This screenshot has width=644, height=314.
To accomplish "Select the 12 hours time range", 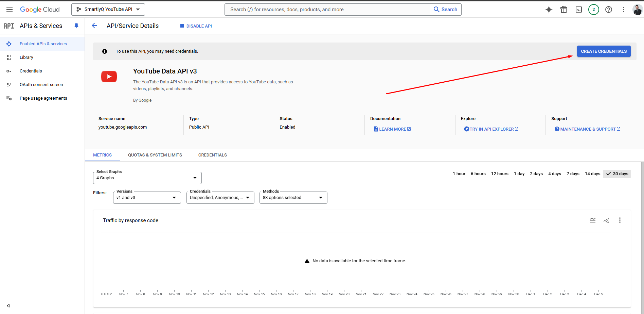I will [x=500, y=174].
